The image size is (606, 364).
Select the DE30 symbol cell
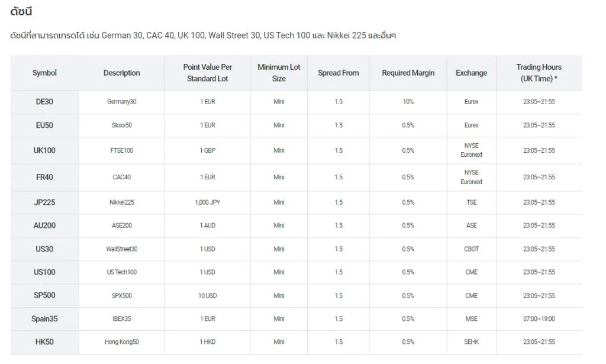pyautogui.click(x=44, y=102)
